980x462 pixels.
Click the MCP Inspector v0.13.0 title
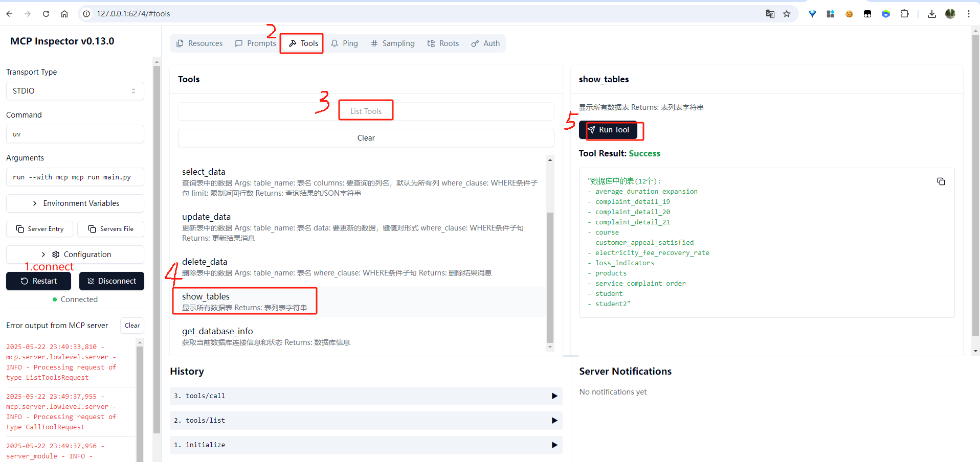[x=62, y=41]
